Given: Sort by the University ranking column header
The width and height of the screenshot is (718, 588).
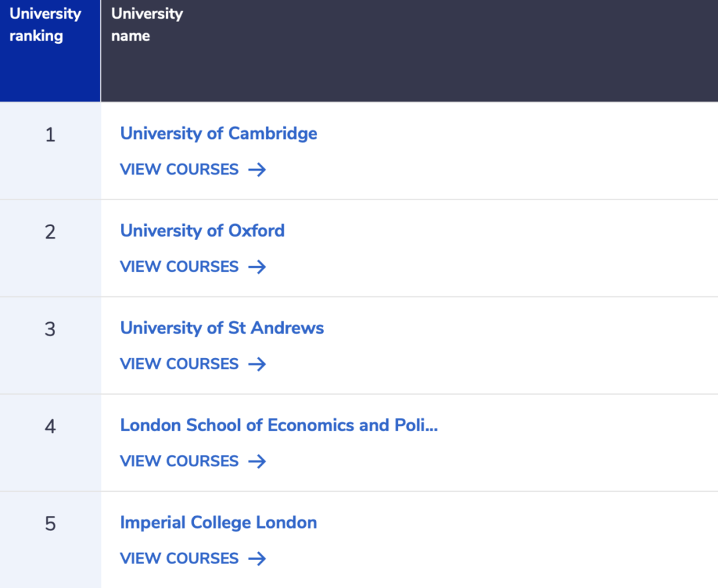Looking at the screenshot, I should point(50,50).
